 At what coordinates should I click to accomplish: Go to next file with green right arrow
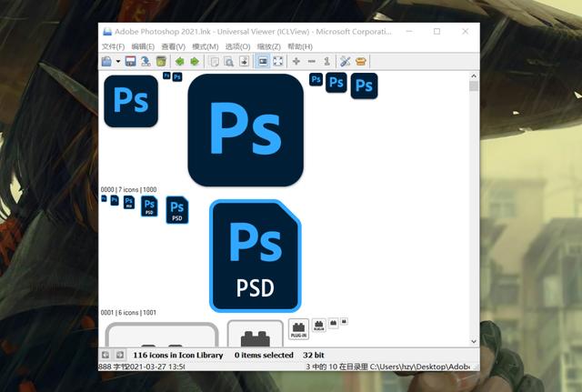point(195,61)
